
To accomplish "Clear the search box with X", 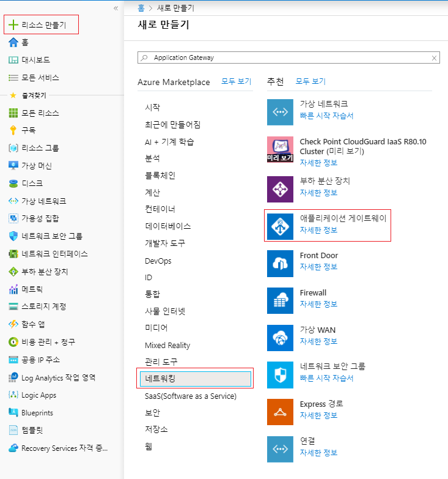I will click(x=434, y=58).
